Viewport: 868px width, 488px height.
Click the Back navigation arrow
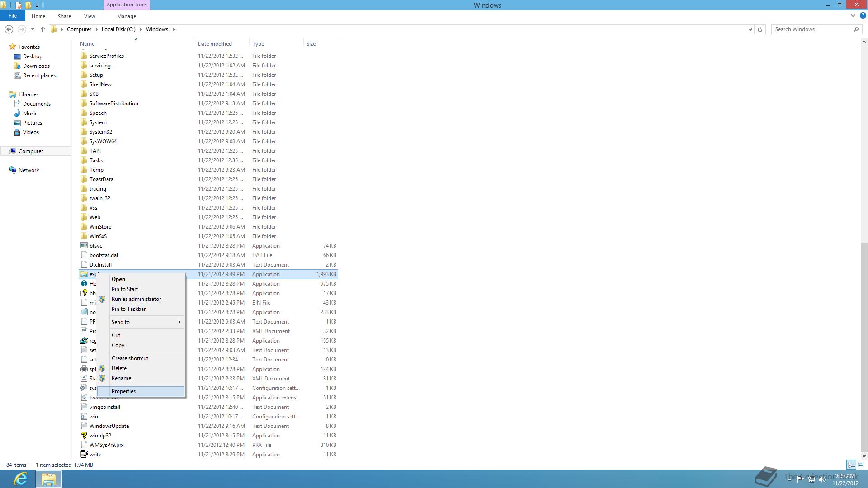(9, 29)
